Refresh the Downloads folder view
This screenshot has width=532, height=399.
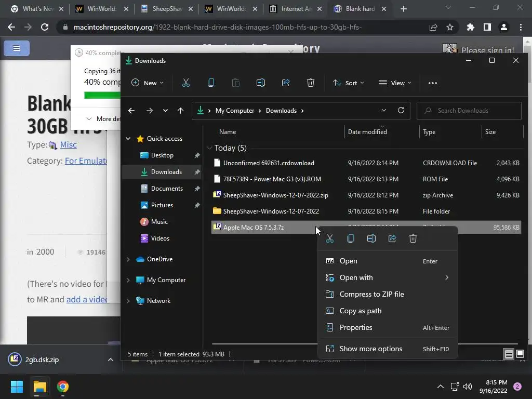pyautogui.click(x=401, y=110)
